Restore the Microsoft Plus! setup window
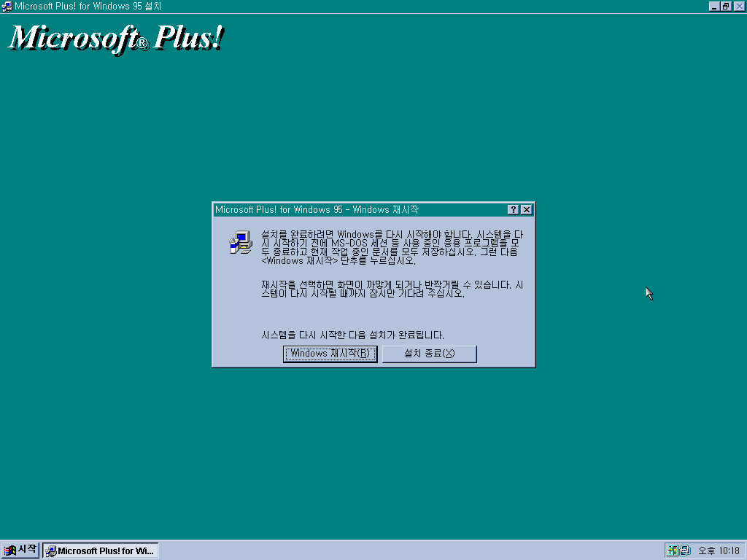This screenshot has height=560, width=747. coord(726,6)
